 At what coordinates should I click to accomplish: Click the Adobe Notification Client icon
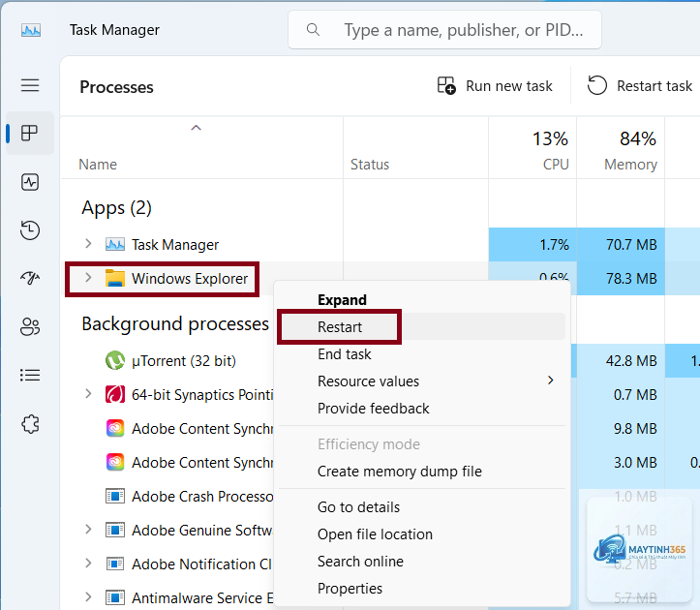115,564
